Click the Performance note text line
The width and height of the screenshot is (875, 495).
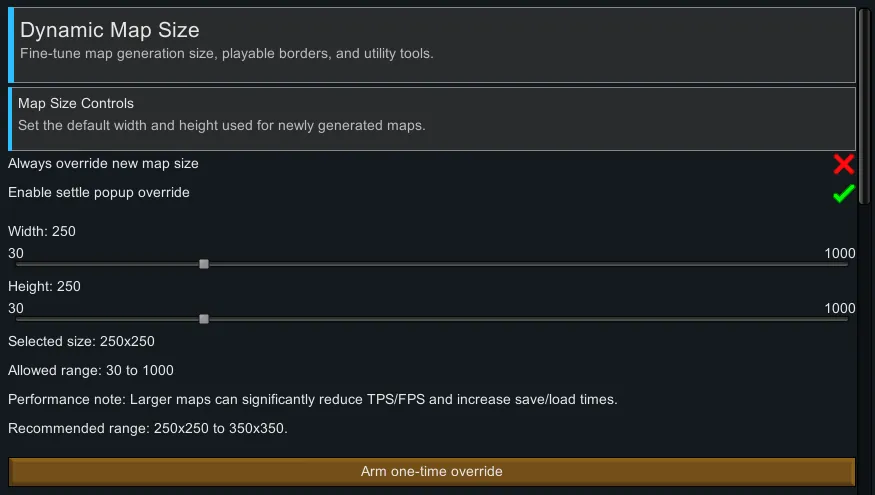[312, 399]
